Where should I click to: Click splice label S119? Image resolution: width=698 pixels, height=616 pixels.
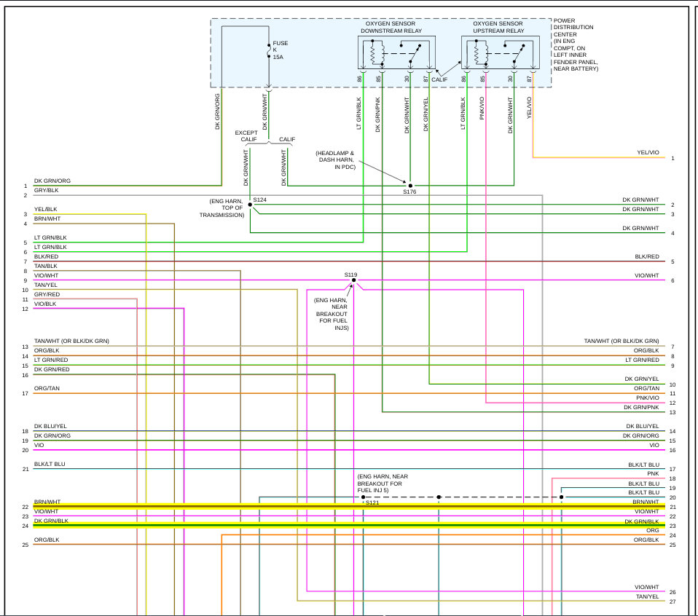(x=350, y=275)
